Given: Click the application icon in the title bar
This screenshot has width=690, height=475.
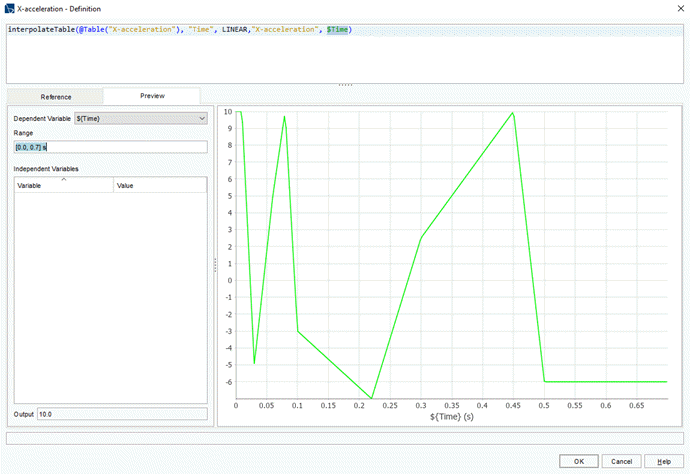Looking at the screenshot, I should click(x=9, y=8).
